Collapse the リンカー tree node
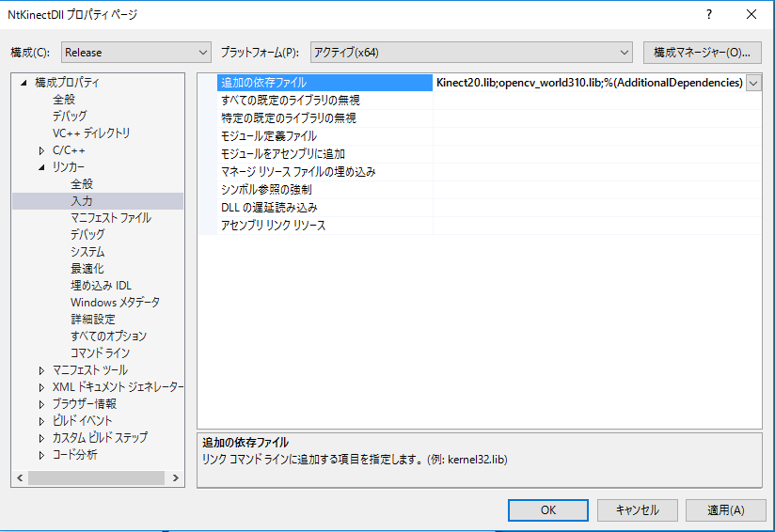The image size is (775, 532). pos(42,167)
